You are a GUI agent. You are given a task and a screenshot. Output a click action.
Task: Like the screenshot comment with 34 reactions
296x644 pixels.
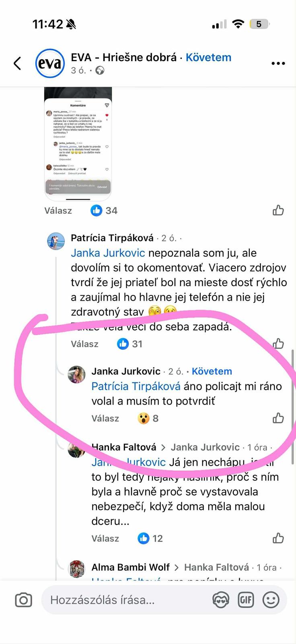pyautogui.click(x=278, y=210)
